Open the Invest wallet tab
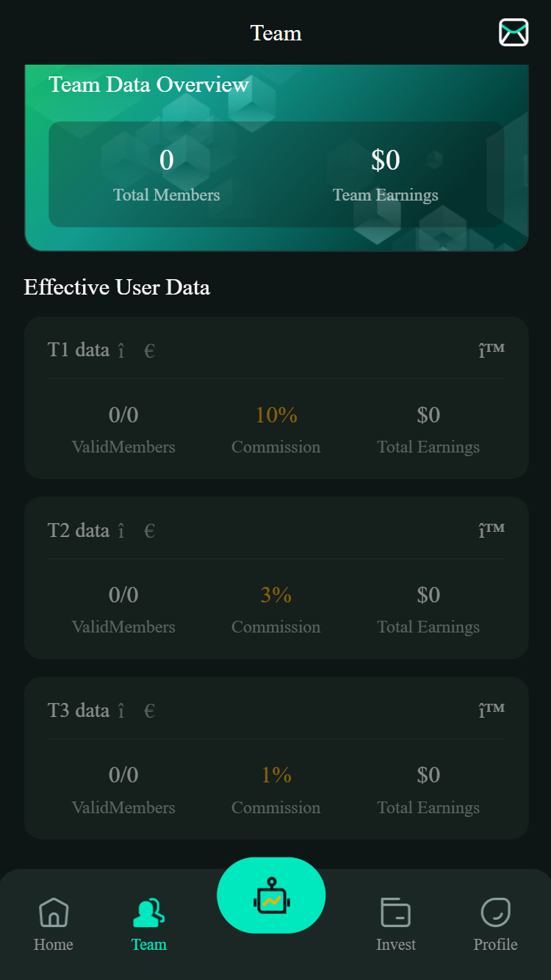This screenshot has height=980, width=551. coord(396,924)
